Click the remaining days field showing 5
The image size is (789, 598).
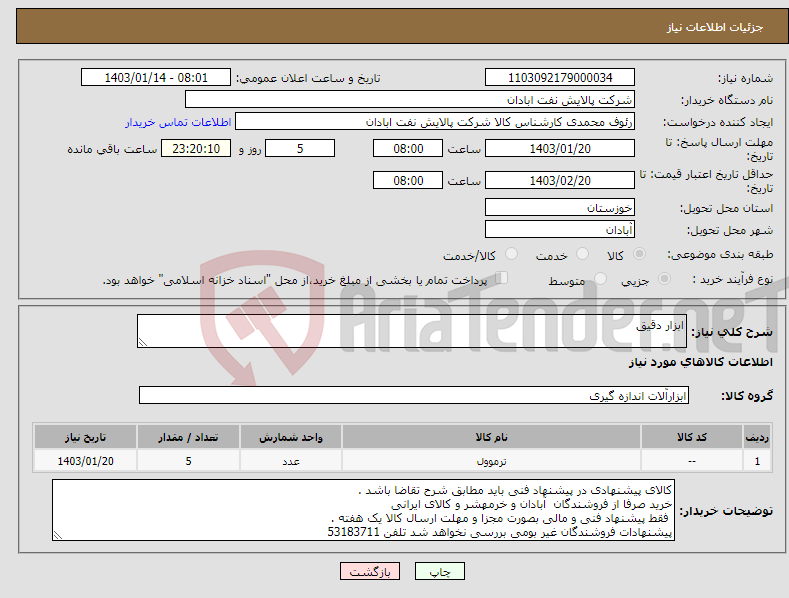pos(300,148)
